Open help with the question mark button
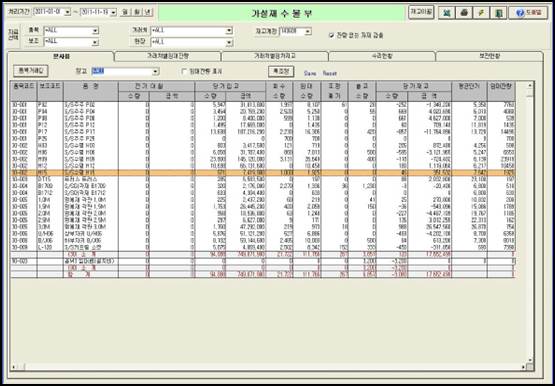The height and width of the screenshot is (386, 555). tap(528, 13)
